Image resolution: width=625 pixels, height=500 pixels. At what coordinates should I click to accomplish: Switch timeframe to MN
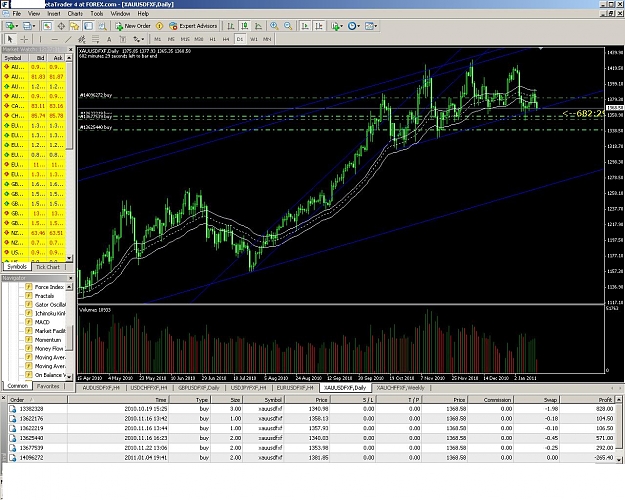[x=267, y=39]
